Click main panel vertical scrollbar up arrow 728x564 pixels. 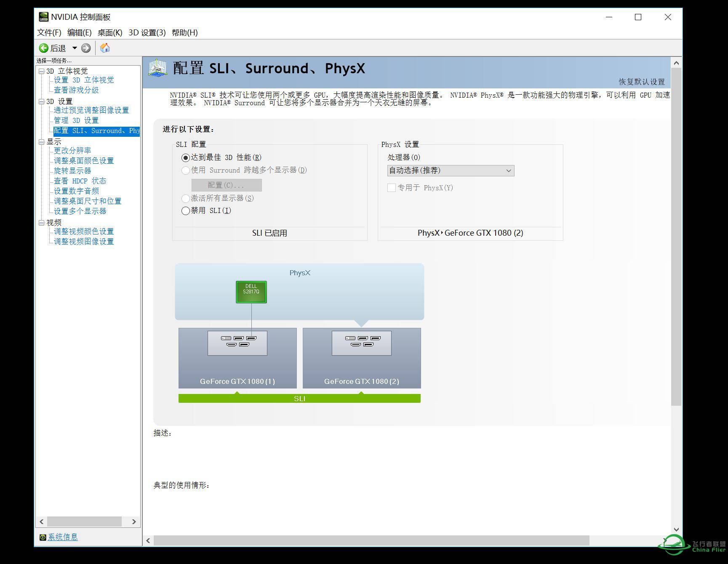click(x=676, y=63)
